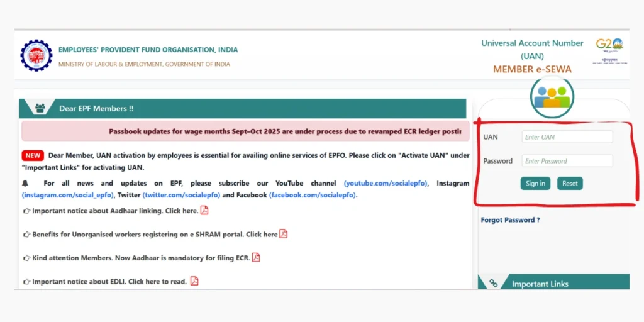The height and width of the screenshot is (322, 644).
Task: Click the red NEW badge
Action: pos(33,155)
